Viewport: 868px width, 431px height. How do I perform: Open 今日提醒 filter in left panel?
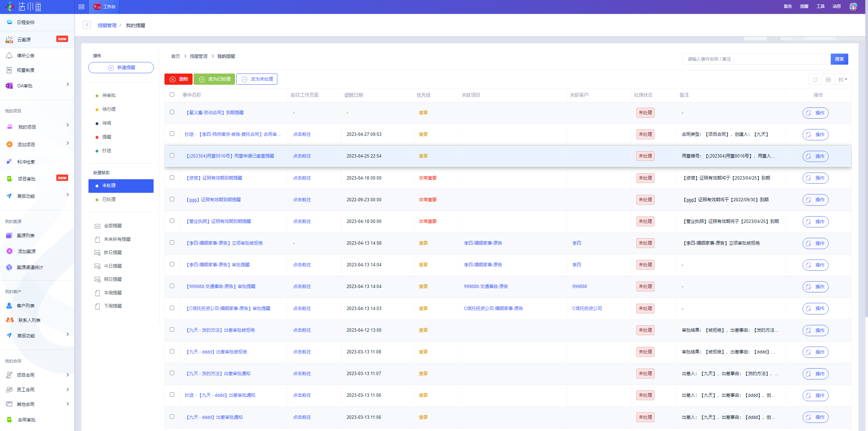click(x=113, y=266)
